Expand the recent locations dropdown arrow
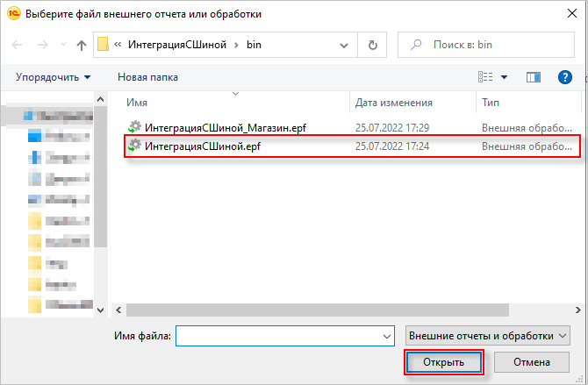The height and width of the screenshot is (385, 588). click(x=62, y=45)
